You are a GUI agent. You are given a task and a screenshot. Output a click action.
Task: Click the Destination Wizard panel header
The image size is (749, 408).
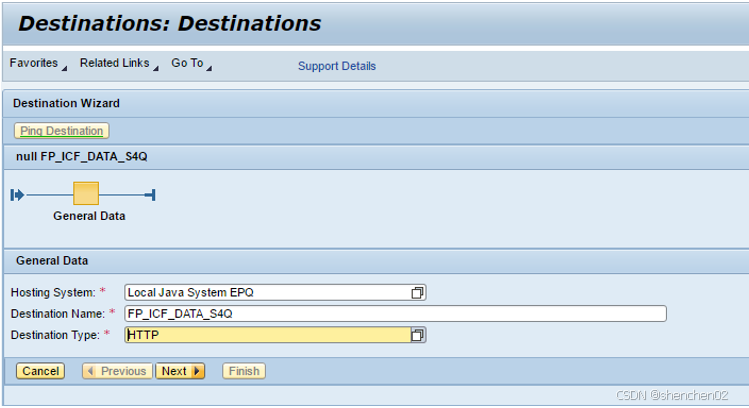point(66,103)
